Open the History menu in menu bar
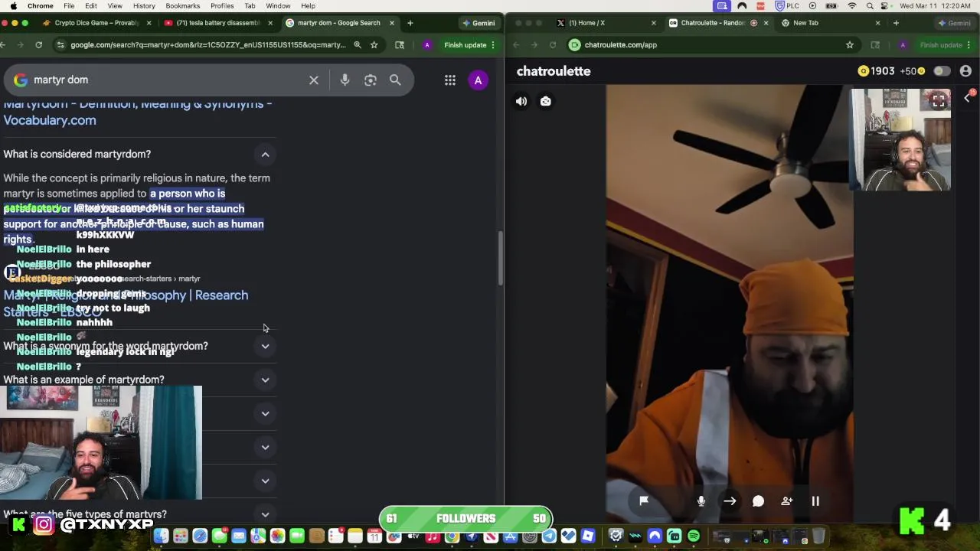This screenshot has width=980, height=551. [x=144, y=6]
